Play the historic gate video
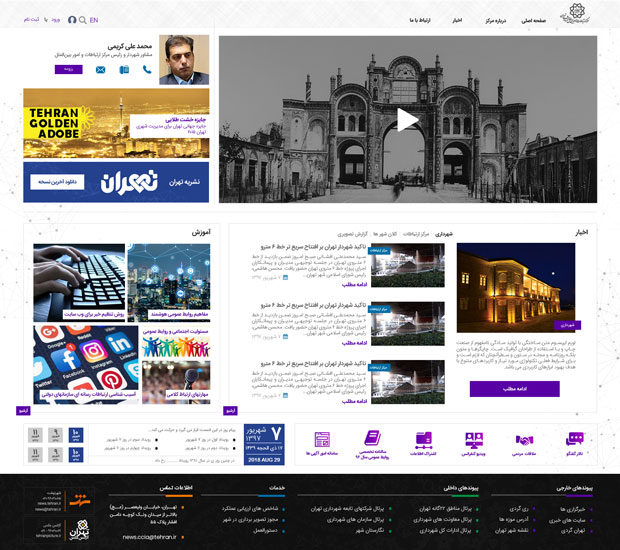 (407, 120)
